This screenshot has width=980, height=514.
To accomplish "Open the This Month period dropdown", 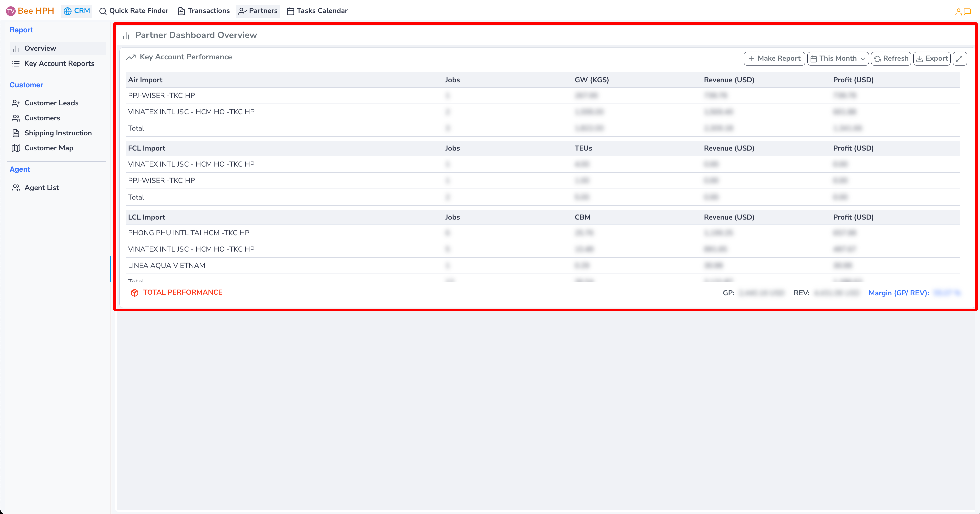I will coord(838,58).
